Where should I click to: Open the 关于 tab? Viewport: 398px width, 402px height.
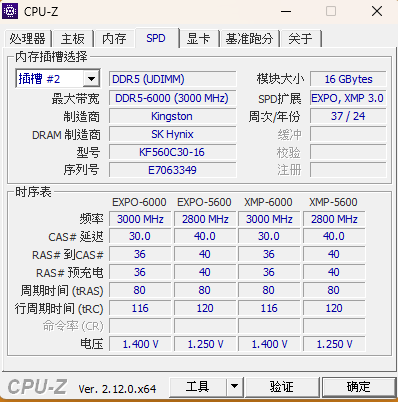pos(301,39)
